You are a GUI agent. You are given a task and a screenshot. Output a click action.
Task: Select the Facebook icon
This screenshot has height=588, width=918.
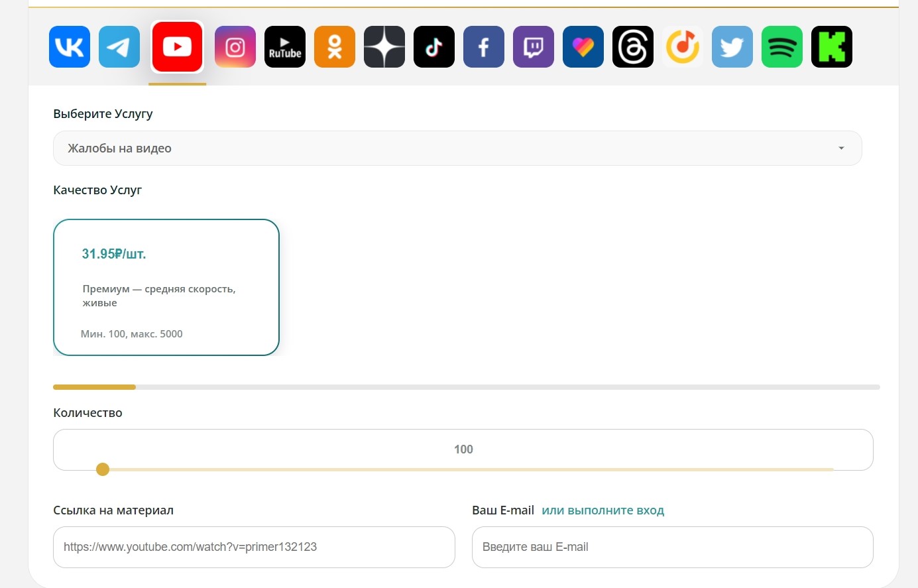[484, 47]
